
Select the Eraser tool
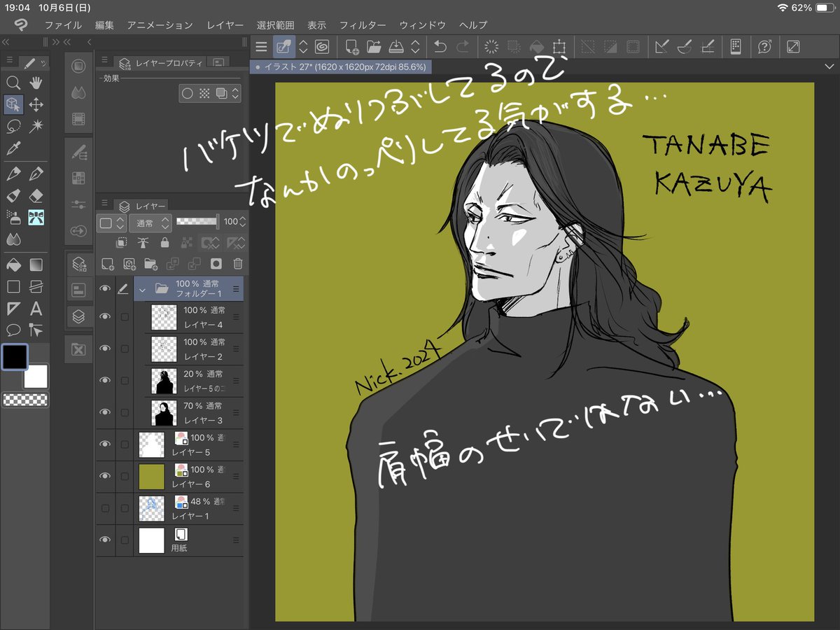[x=36, y=196]
